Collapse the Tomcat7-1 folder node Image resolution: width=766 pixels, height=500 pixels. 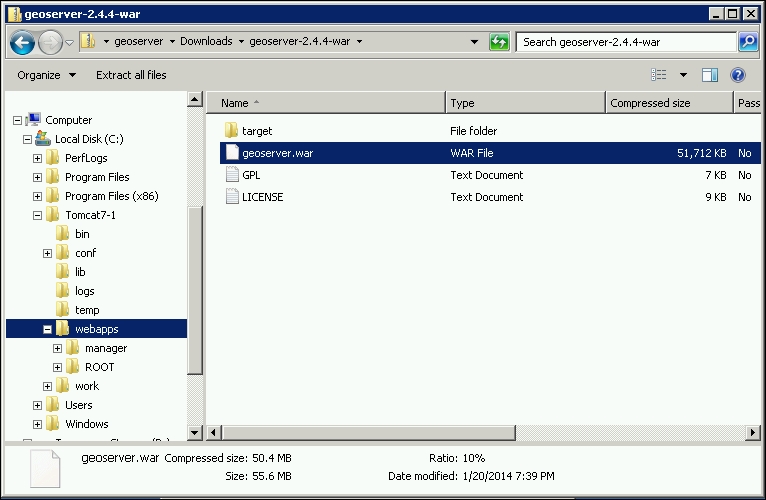point(37,216)
